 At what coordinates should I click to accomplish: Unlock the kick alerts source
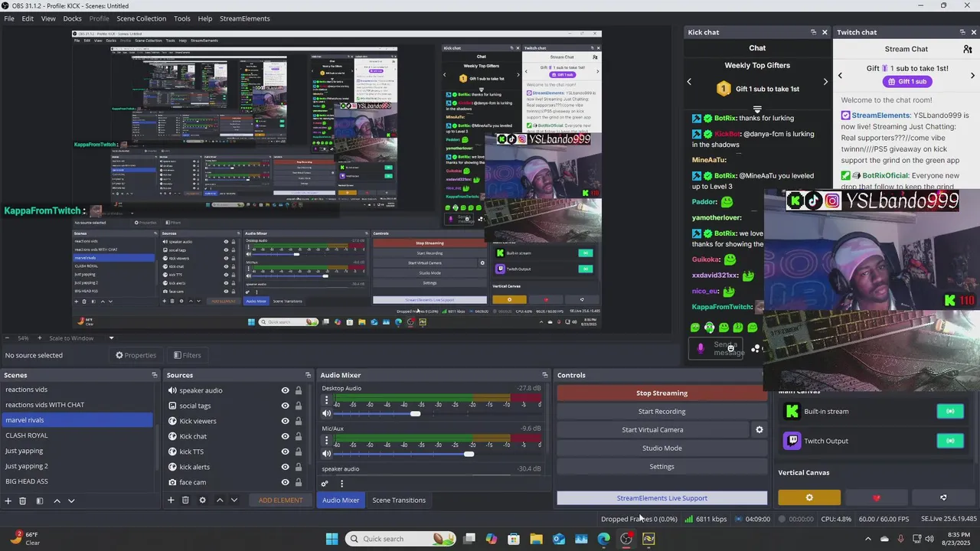click(x=299, y=467)
